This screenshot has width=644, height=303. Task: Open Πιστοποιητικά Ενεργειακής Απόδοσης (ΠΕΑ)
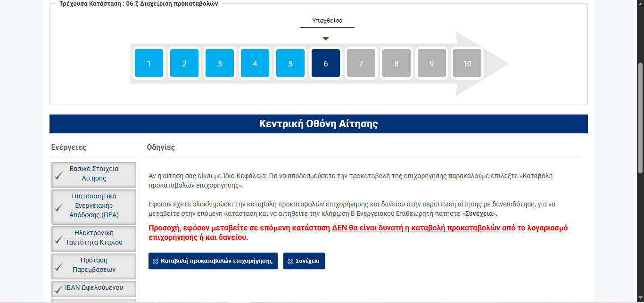(94, 206)
